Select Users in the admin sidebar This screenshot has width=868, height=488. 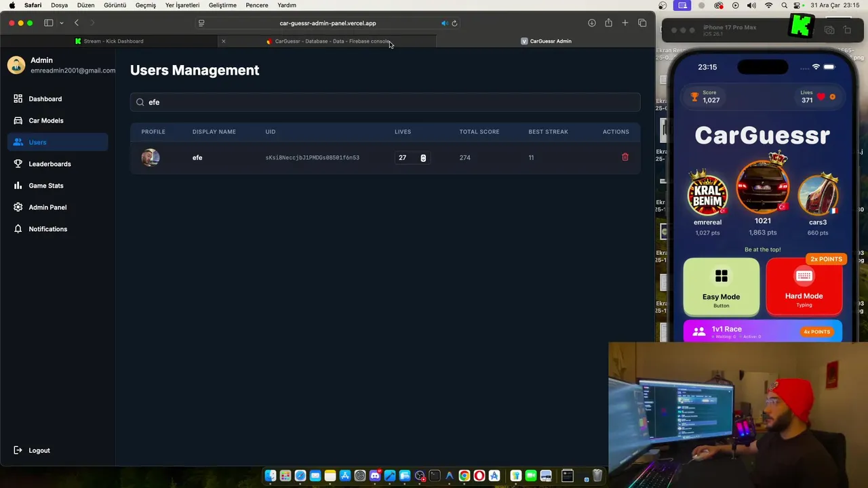click(58, 142)
